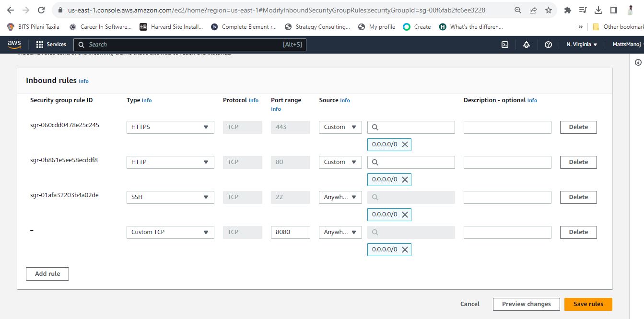Open the AWS help question-mark icon
644x319 pixels.
click(548, 45)
